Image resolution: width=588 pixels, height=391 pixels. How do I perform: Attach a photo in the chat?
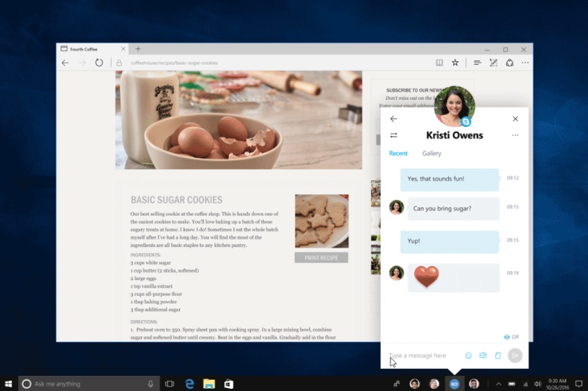tap(483, 355)
